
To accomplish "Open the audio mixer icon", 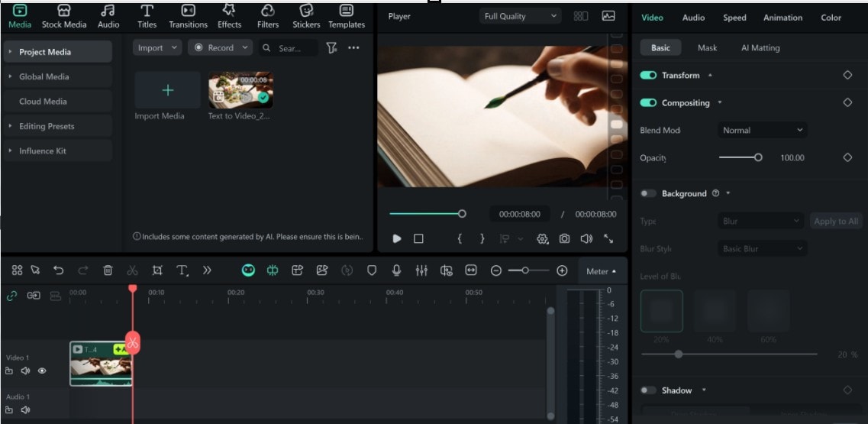I will click(421, 270).
